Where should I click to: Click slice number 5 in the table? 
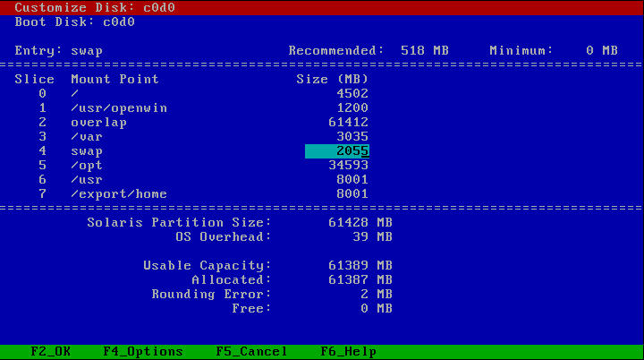pos(42,166)
